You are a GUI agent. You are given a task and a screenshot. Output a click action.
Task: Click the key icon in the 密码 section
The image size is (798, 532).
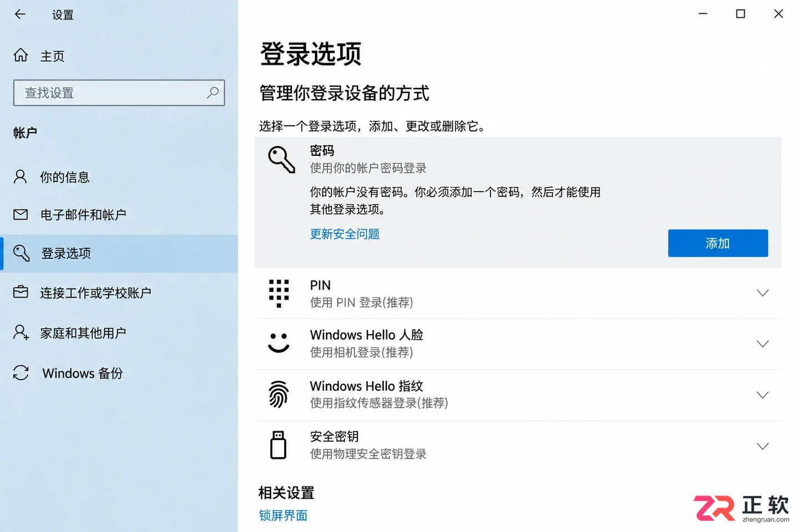click(282, 160)
